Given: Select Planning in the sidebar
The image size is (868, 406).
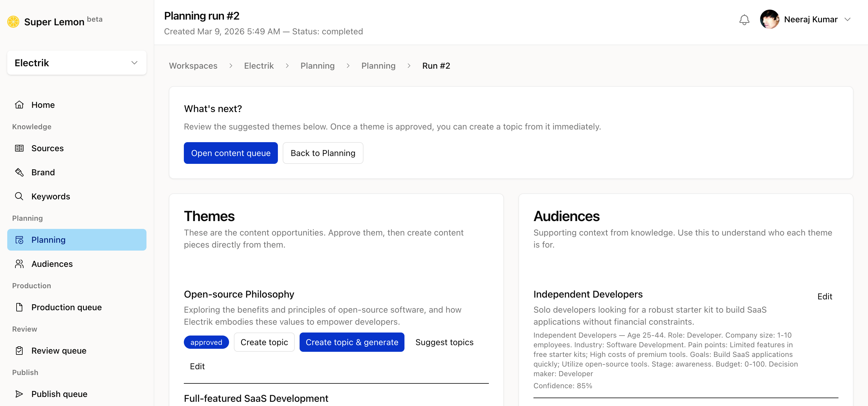Looking at the screenshot, I should click(77, 240).
